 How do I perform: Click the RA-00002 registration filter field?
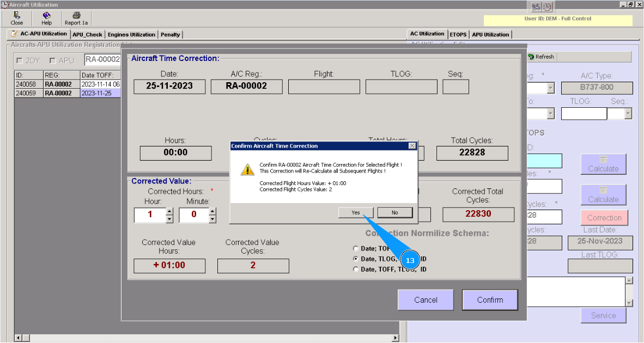click(x=102, y=59)
